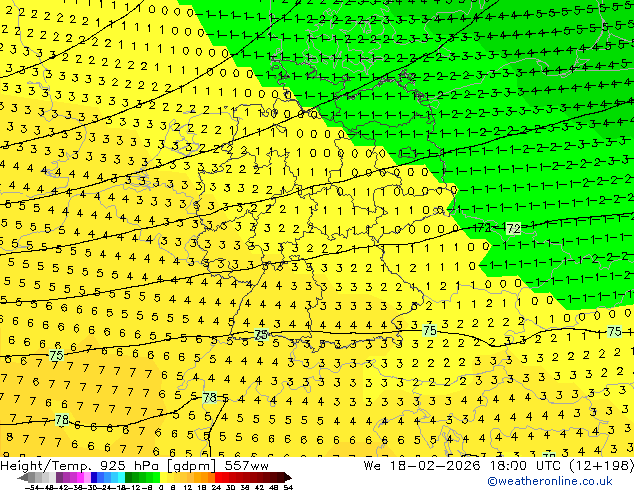Click the "-12" value on the color scale
This screenshot has height=490, width=634.
134,487
